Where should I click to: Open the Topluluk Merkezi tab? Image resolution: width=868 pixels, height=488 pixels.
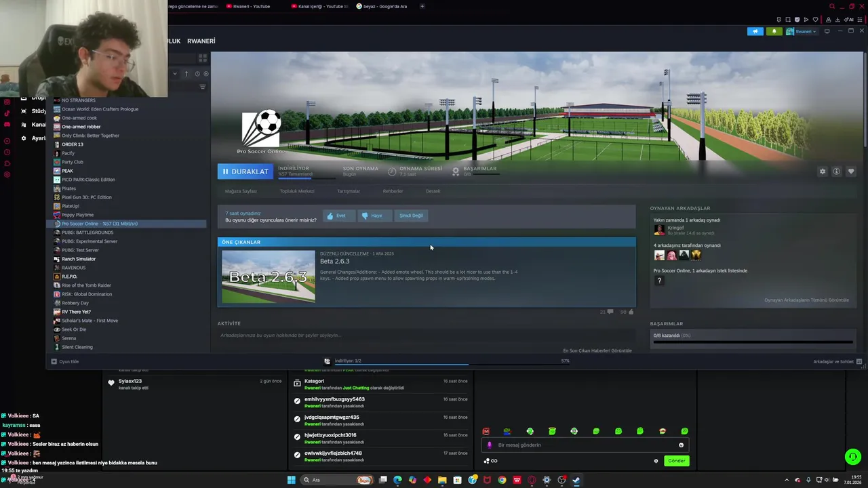297,191
